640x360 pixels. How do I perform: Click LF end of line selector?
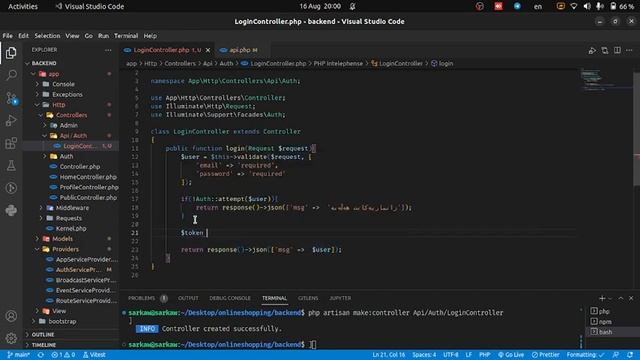469,355
